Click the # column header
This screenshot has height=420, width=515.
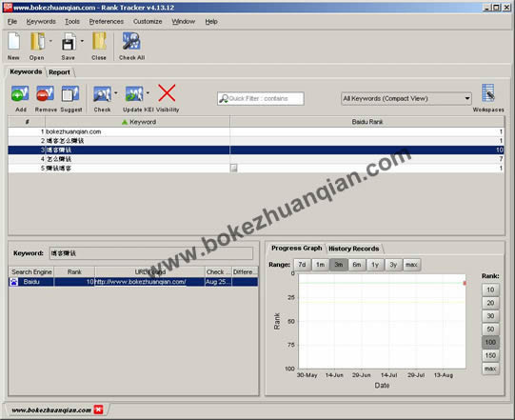pyautogui.click(x=27, y=122)
